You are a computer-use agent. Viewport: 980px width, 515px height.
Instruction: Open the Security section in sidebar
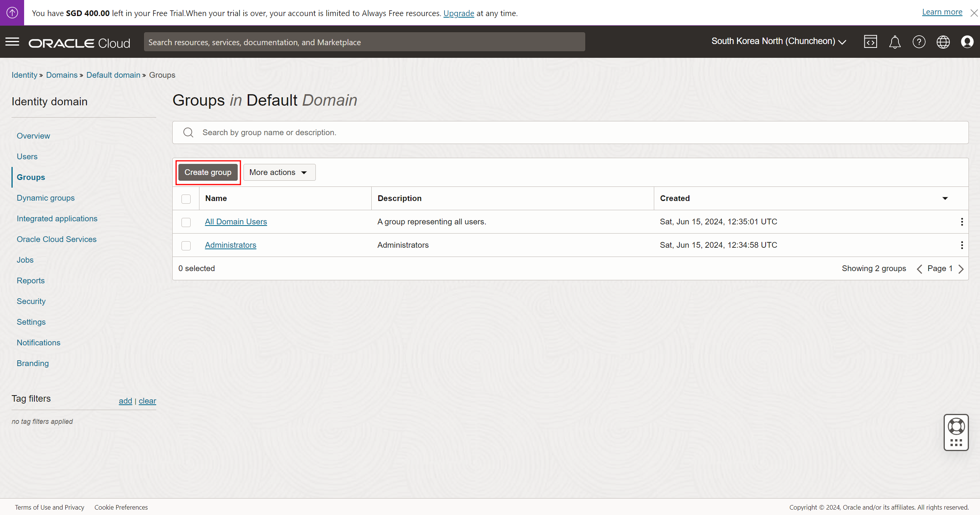tap(31, 301)
